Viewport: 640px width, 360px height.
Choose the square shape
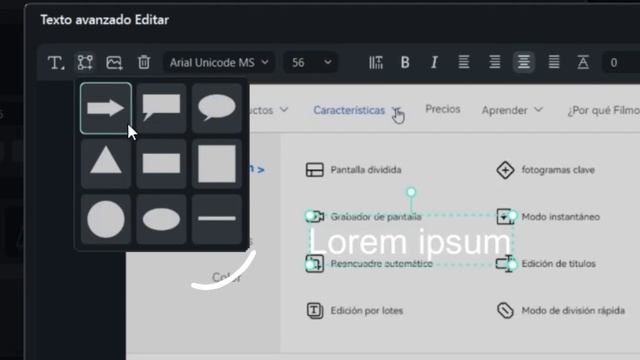[x=217, y=164]
